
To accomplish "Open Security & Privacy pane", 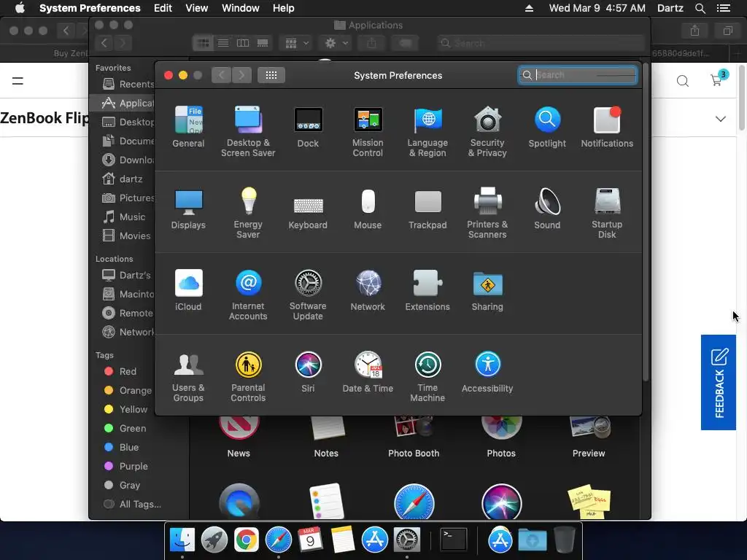I will coord(487,131).
